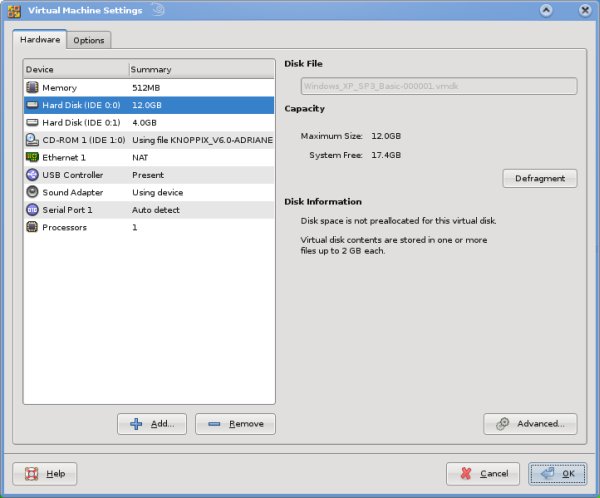This screenshot has height=498, width=600.
Task: Click the Using device summary value
Action: 158,192
